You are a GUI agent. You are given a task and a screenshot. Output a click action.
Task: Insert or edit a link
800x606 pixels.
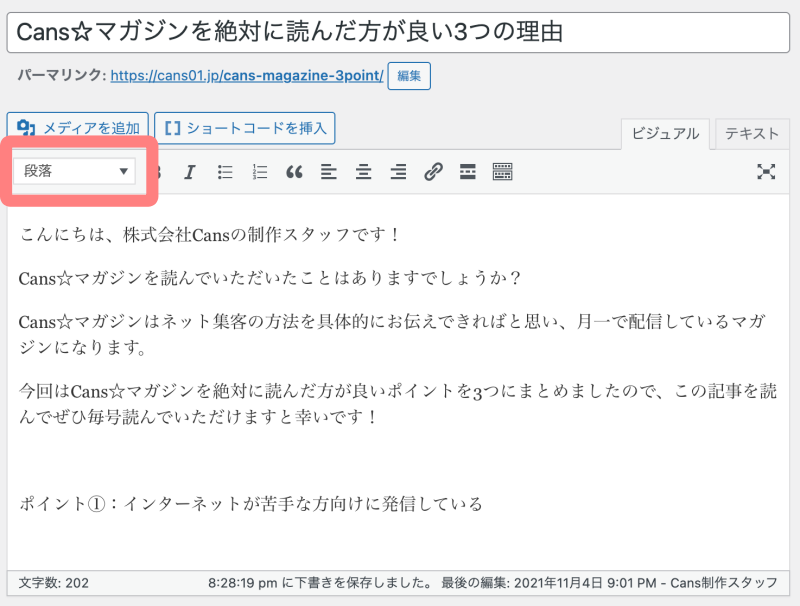click(x=433, y=172)
